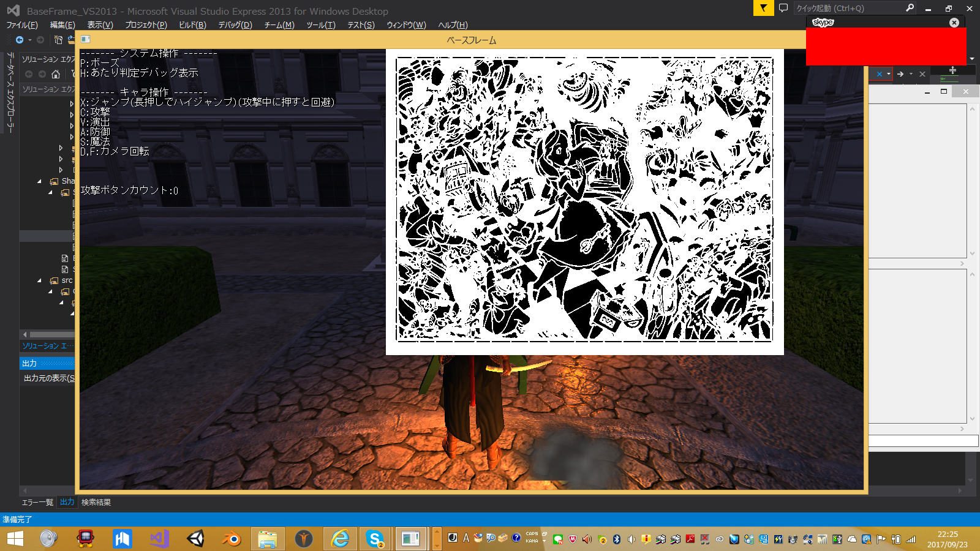Click the Navigate Forward toolbar arrow
Image resolution: width=980 pixels, height=551 pixels.
click(40, 40)
